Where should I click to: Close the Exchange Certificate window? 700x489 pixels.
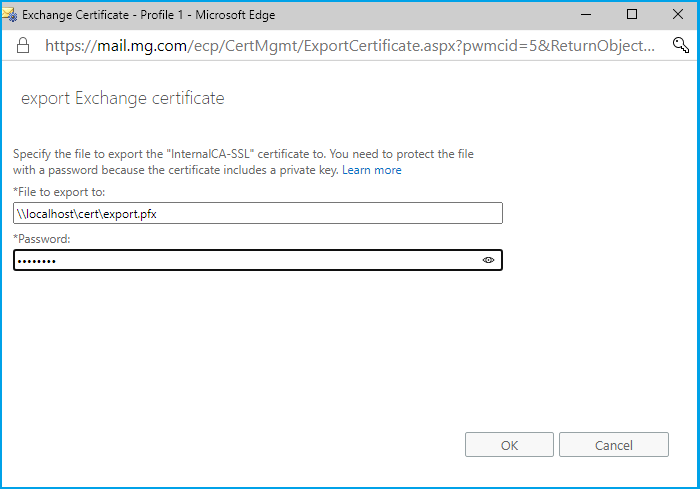click(678, 15)
